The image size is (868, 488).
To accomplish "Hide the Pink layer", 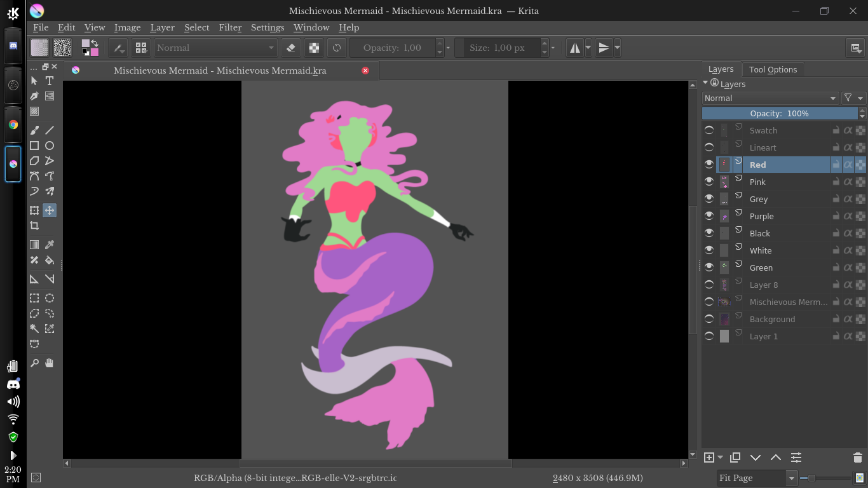I will [x=709, y=182].
